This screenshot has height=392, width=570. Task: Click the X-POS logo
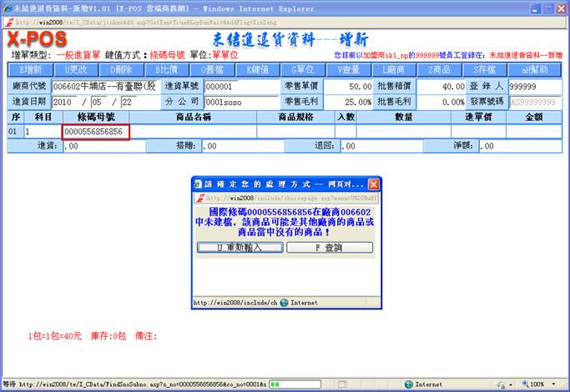pos(31,38)
